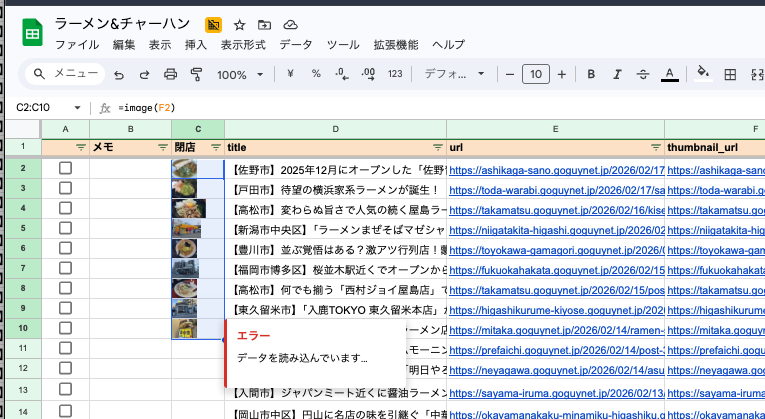Open the 100% zoom dropdown
This screenshot has height=419, width=765.
click(x=240, y=74)
